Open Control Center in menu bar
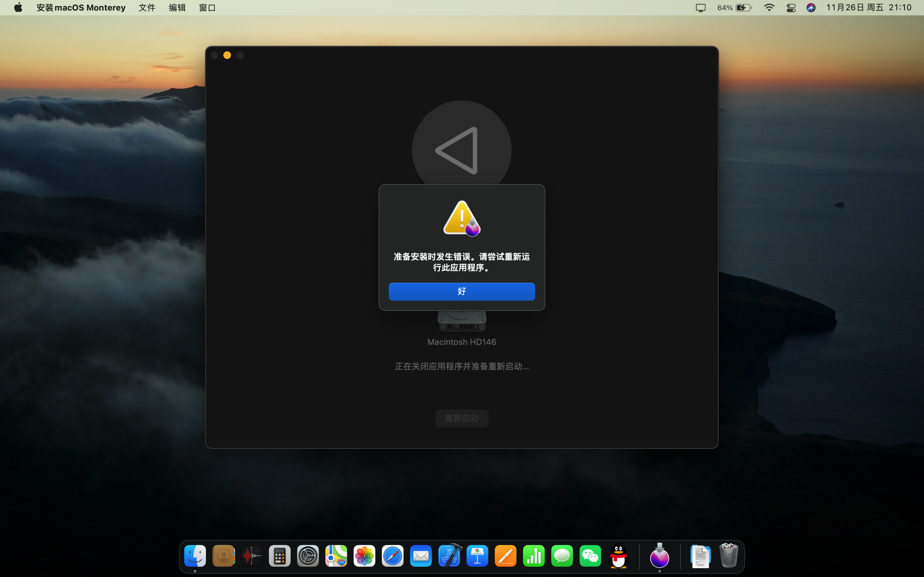924x577 pixels. (791, 8)
